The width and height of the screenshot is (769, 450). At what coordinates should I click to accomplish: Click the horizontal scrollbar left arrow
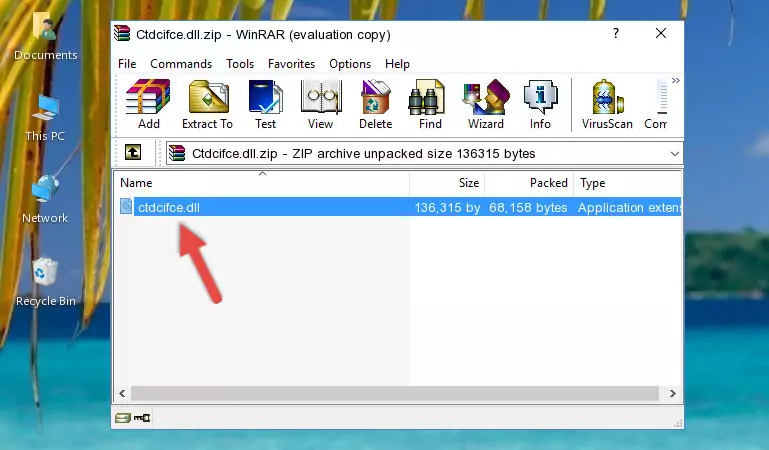click(122, 393)
